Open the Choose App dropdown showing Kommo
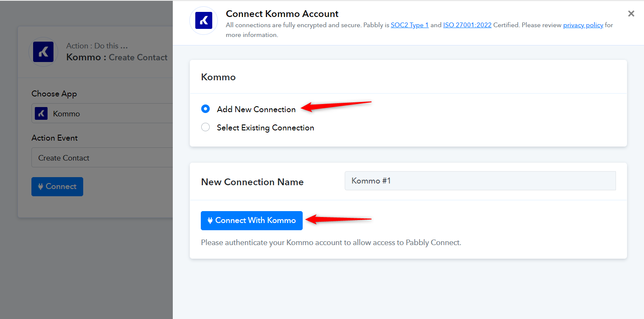644x319 pixels. pyautogui.click(x=102, y=113)
